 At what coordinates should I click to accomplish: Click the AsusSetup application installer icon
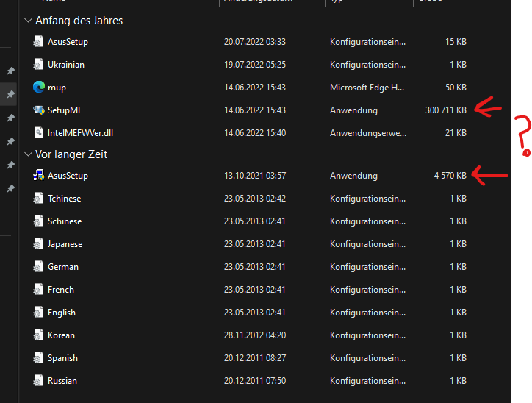click(x=38, y=175)
